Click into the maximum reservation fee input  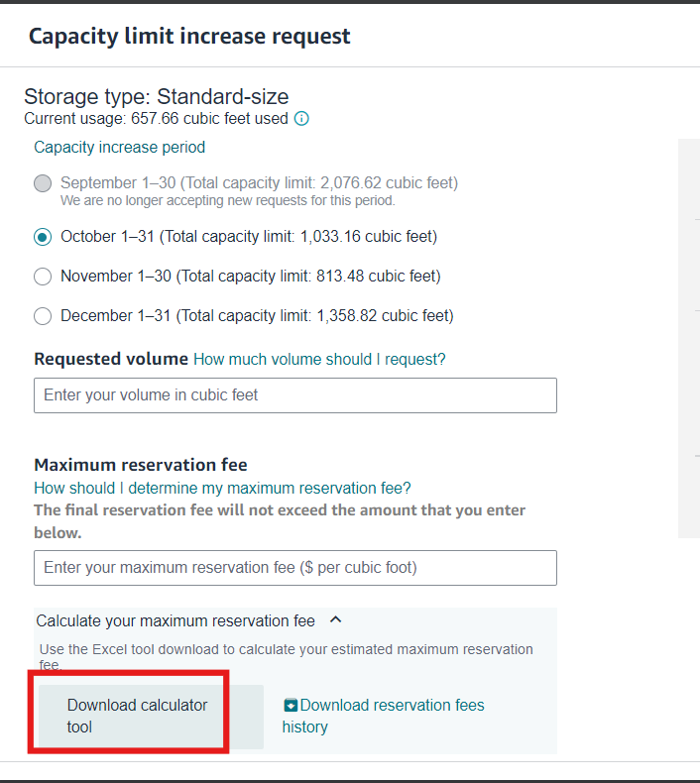[294, 568]
